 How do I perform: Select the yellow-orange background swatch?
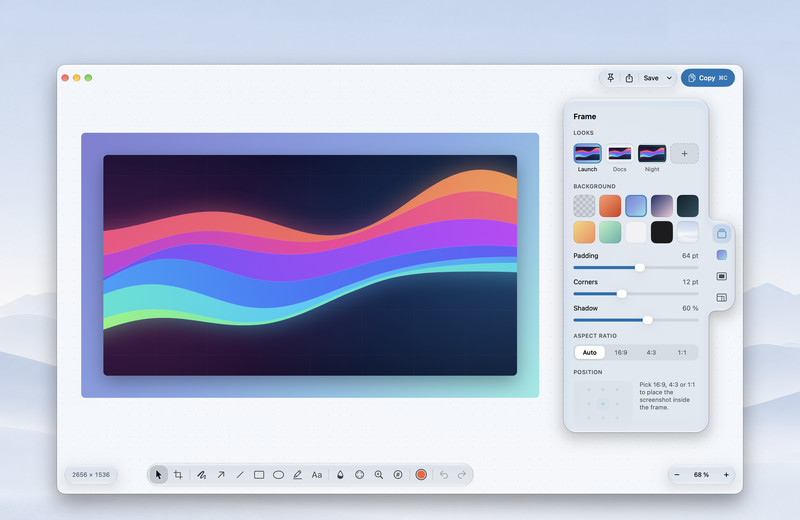point(584,232)
